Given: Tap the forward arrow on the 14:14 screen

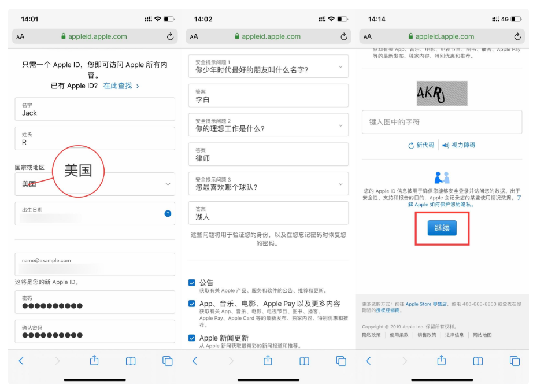Looking at the screenshot, I should pos(405,361).
